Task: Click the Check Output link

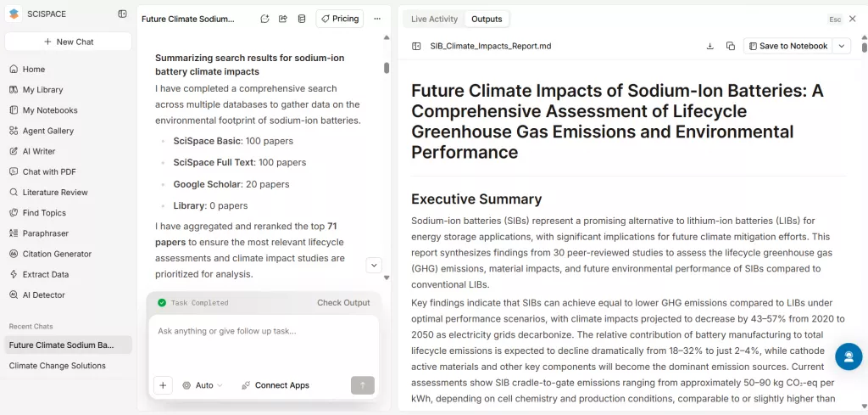Action: (x=343, y=303)
